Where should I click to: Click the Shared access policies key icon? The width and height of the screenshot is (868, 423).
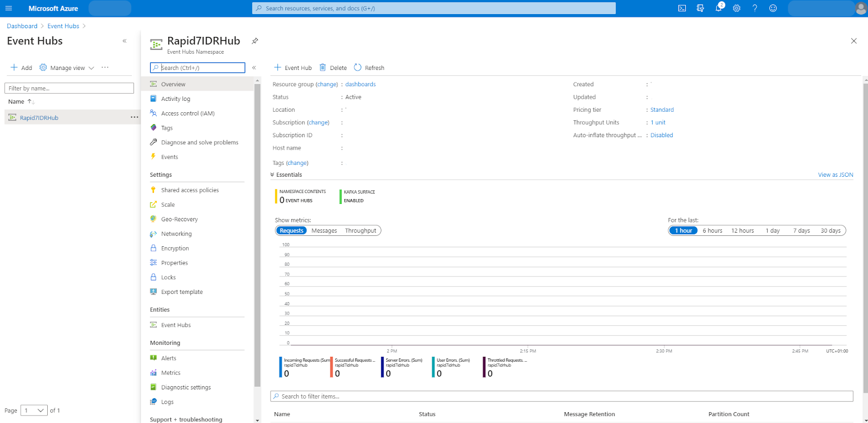point(154,190)
